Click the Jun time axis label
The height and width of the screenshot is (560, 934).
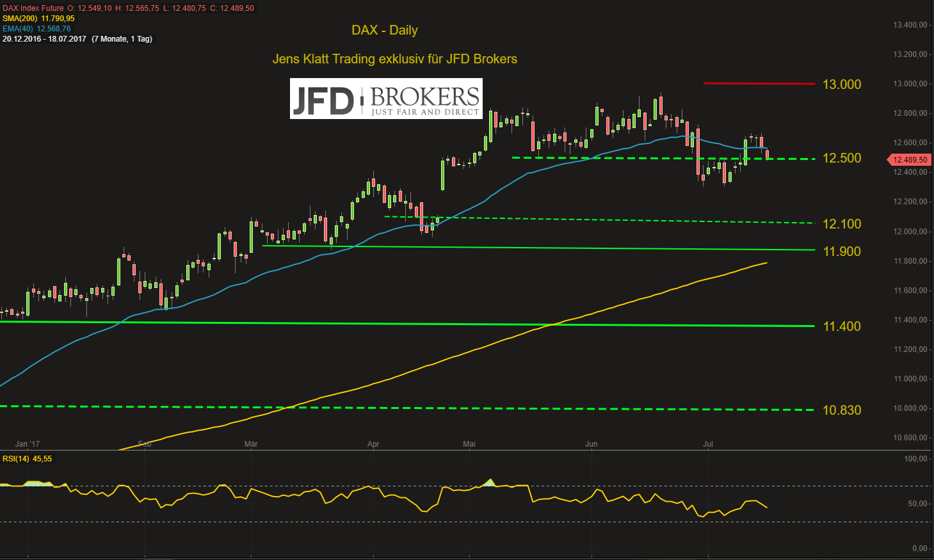591,444
